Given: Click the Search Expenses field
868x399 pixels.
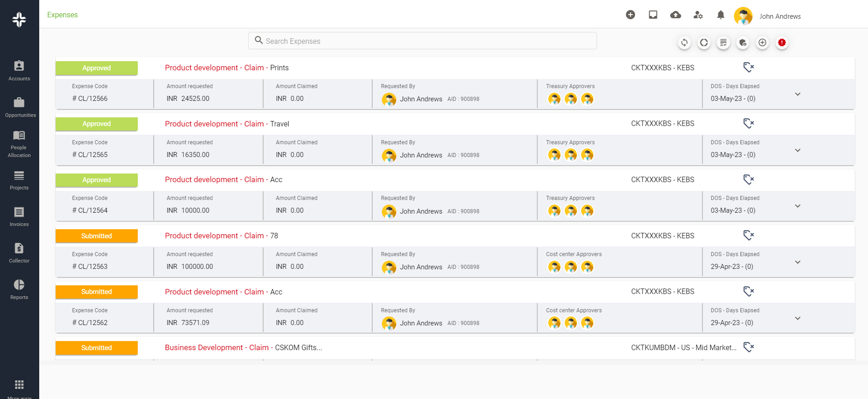Looking at the screenshot, I should pyautogui.click(x=422, y=41).
